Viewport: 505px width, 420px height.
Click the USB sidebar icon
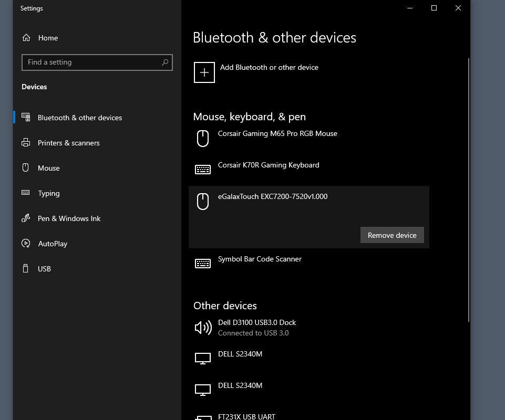coord(26,268)
